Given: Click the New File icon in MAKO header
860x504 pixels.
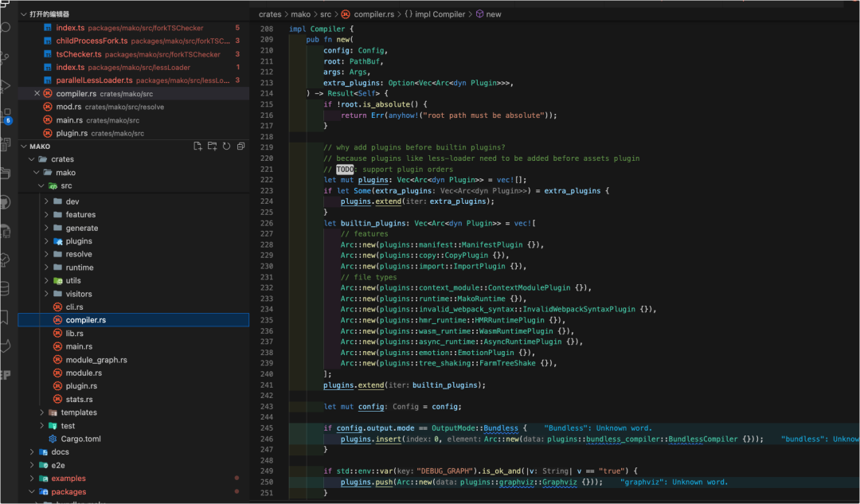Looking at the screenshot, I should point(197,147).
